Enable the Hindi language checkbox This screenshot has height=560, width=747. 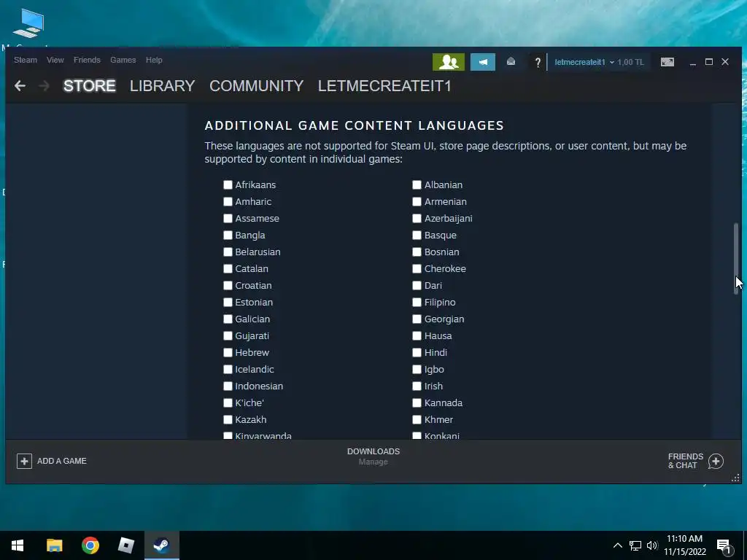(x=417, y=352)
